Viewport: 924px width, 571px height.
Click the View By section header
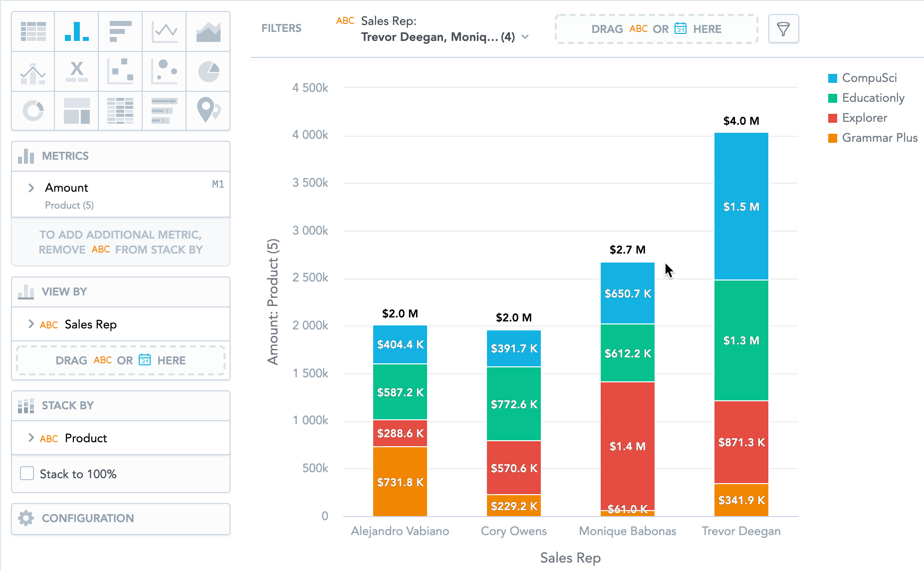[121, 292]
